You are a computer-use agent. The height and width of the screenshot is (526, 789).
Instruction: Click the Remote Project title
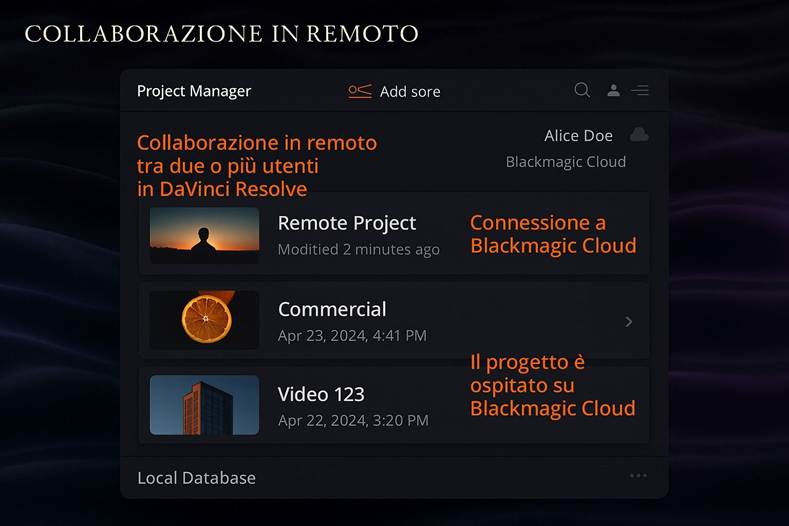tap(347, 223)
